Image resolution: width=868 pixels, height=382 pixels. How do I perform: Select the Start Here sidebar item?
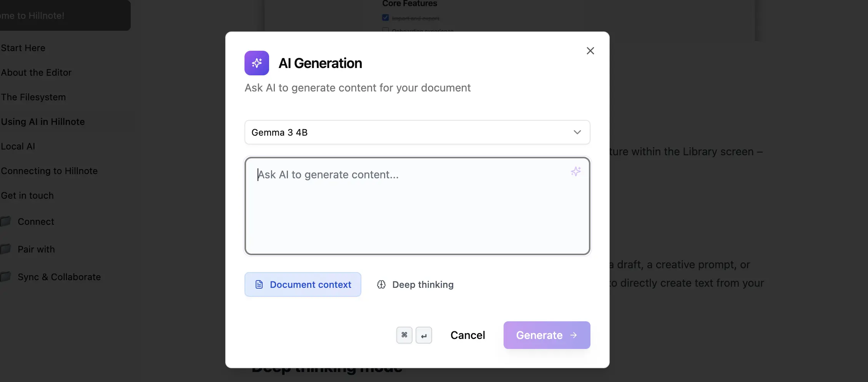(x=23, y=48)
